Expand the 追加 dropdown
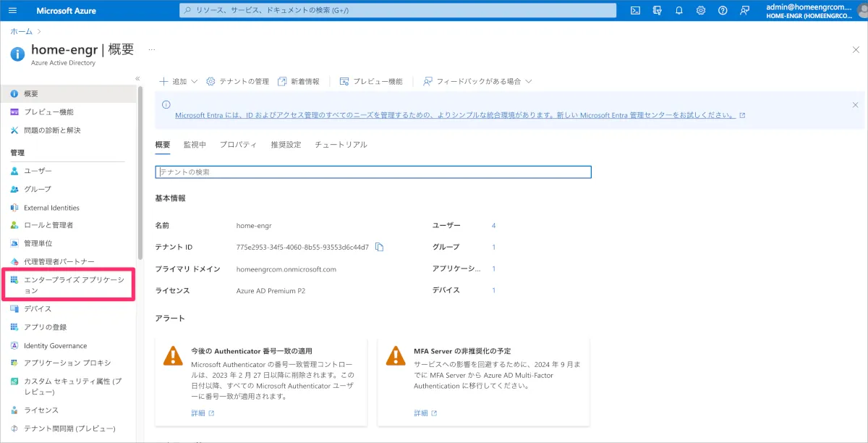 click(x=179, y=82)
